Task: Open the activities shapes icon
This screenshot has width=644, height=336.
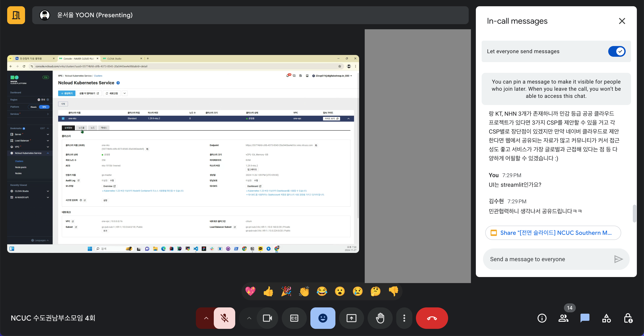Action: 606,318
